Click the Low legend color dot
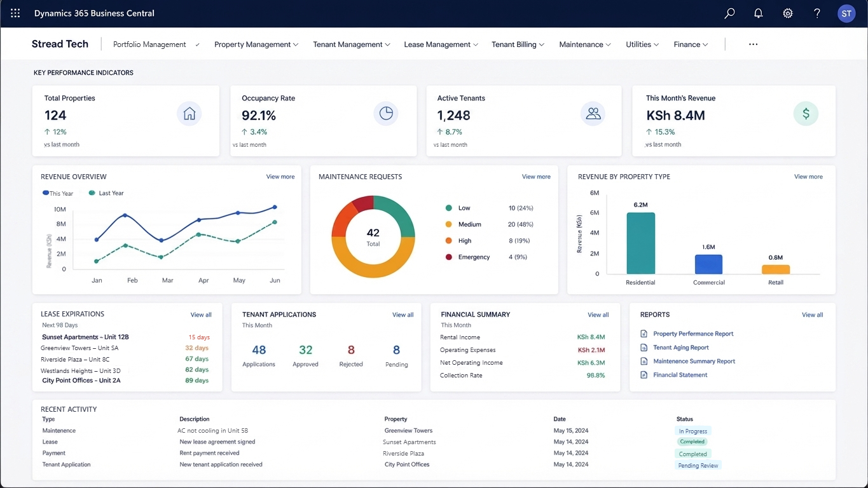 tap(449, 208)
